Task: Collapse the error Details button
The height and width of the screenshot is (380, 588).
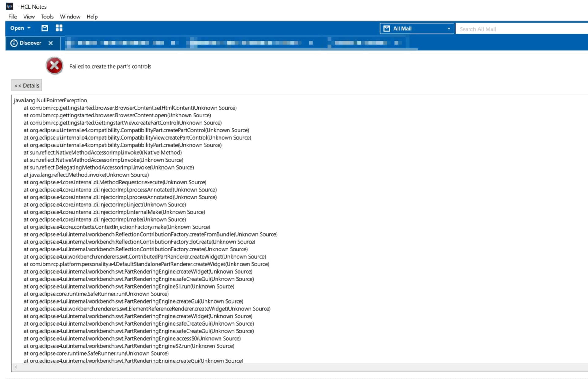Action: coord(27,85)
